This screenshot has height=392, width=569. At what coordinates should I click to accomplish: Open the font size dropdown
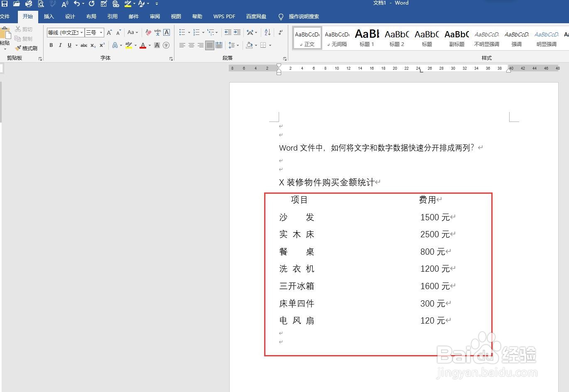click(100, 32)
